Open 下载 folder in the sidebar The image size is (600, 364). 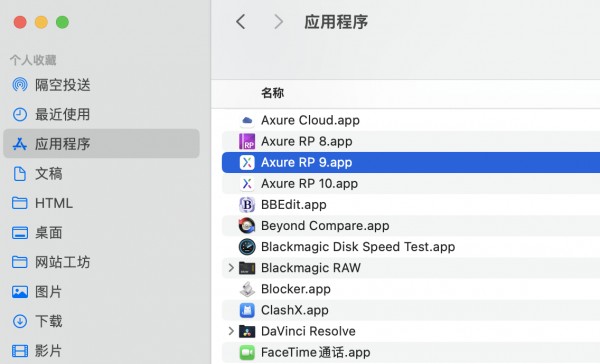37,321
